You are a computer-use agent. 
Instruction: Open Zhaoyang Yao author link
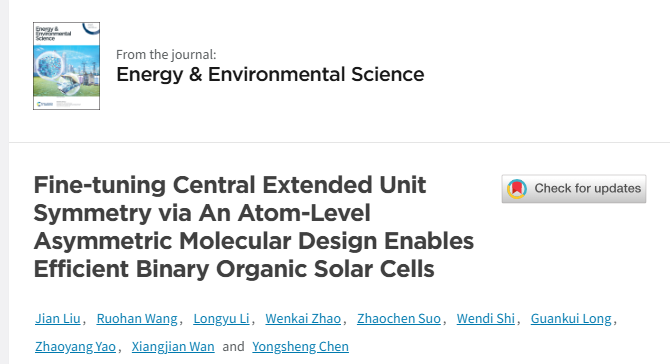pos(75,346)
